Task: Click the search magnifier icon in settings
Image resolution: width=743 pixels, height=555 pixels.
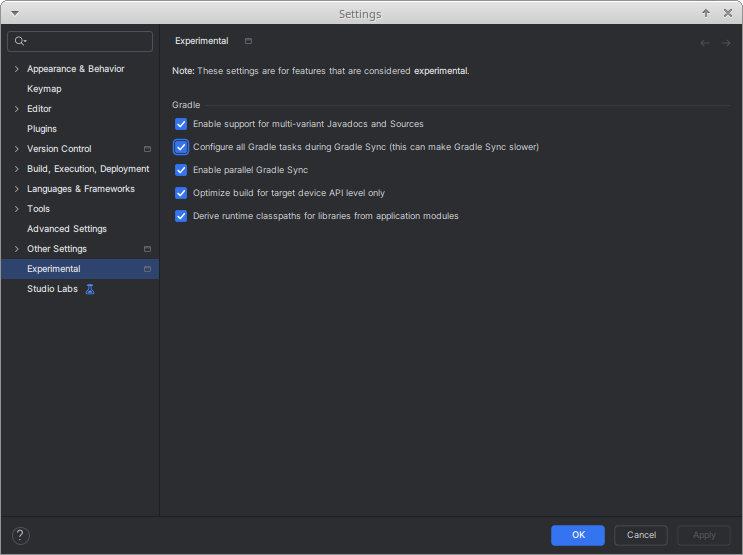Action: (x=20, y=41)
